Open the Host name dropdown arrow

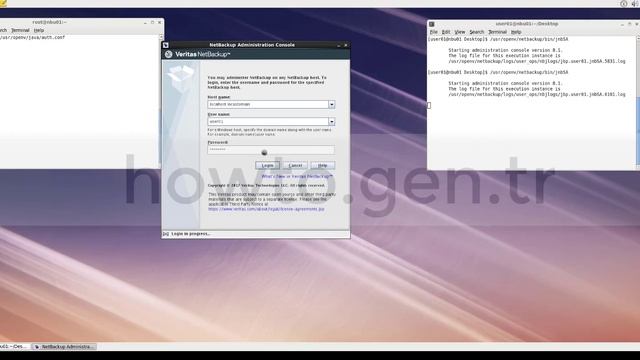(331, 104)
